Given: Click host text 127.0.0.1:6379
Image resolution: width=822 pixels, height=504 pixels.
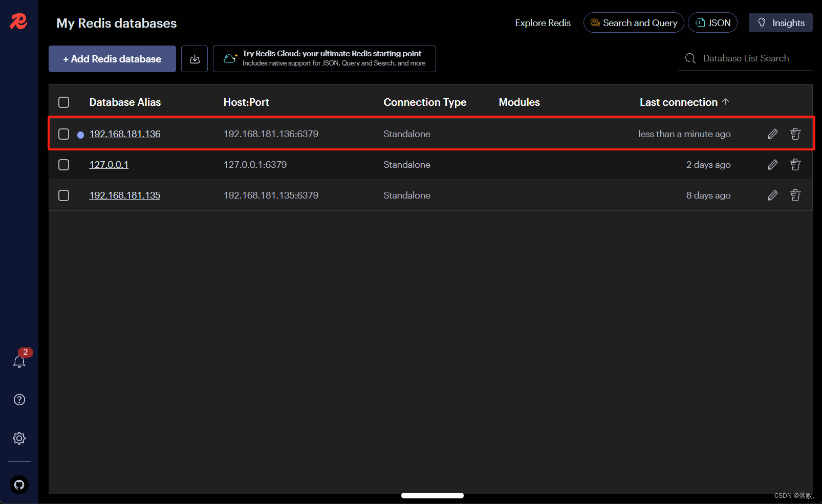Looking at the screenshot, I should tap(255, 165).
